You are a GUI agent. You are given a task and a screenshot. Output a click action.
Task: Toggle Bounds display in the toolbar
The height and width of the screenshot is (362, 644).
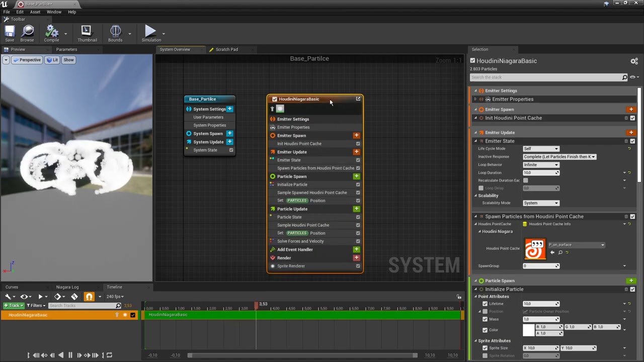(x=115, y=34)
